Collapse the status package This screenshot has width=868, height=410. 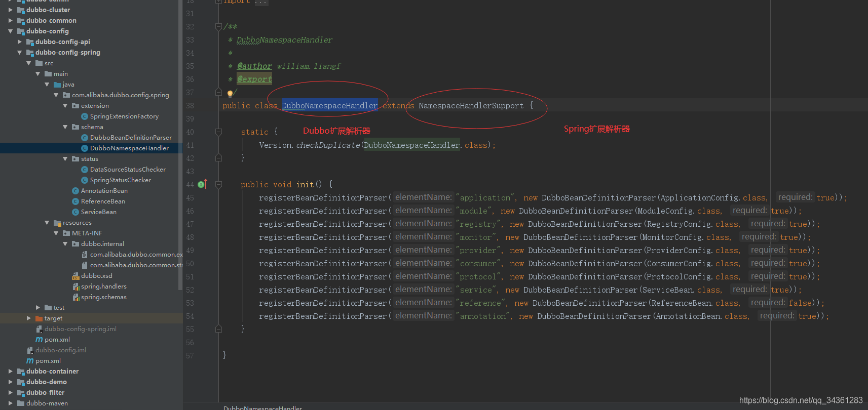tap(65, 158)
